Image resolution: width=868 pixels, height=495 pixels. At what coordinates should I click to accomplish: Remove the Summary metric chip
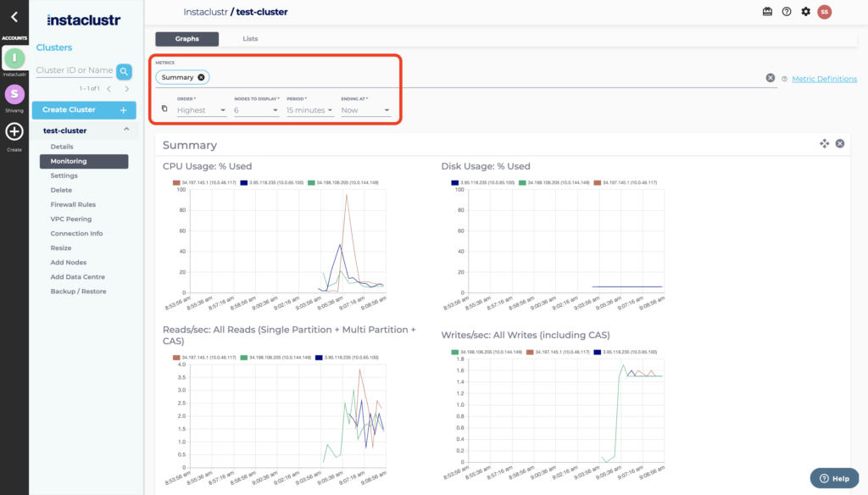pyautogui.click(x=201, y=77)
